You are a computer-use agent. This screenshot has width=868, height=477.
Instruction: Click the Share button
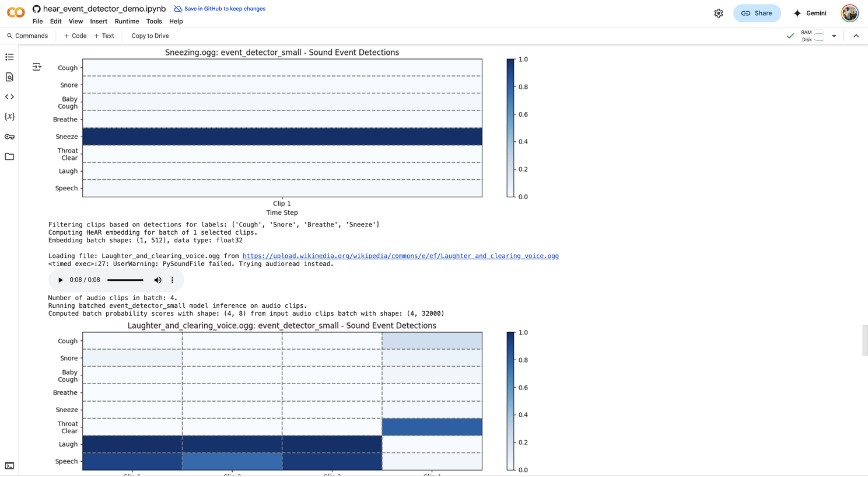757,13
